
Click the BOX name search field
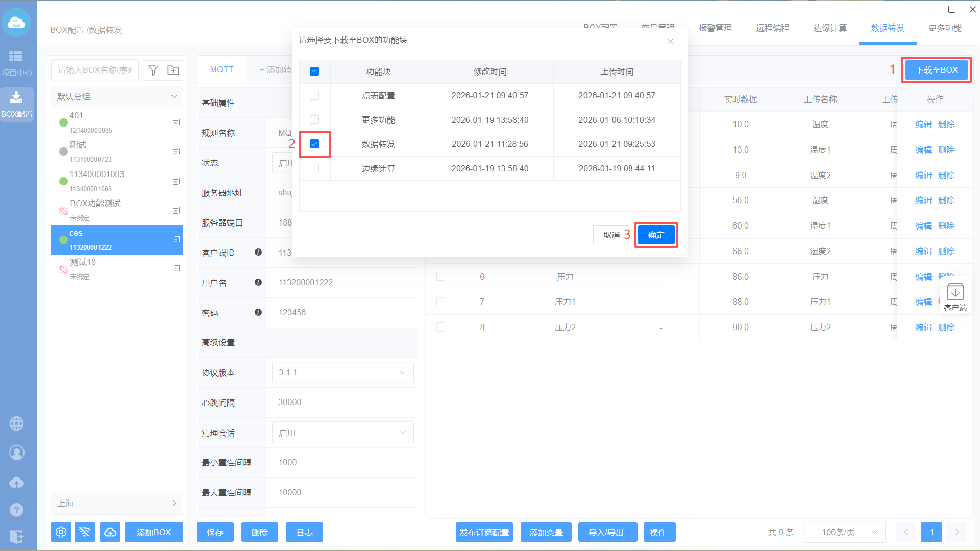[x=95, y=70]
